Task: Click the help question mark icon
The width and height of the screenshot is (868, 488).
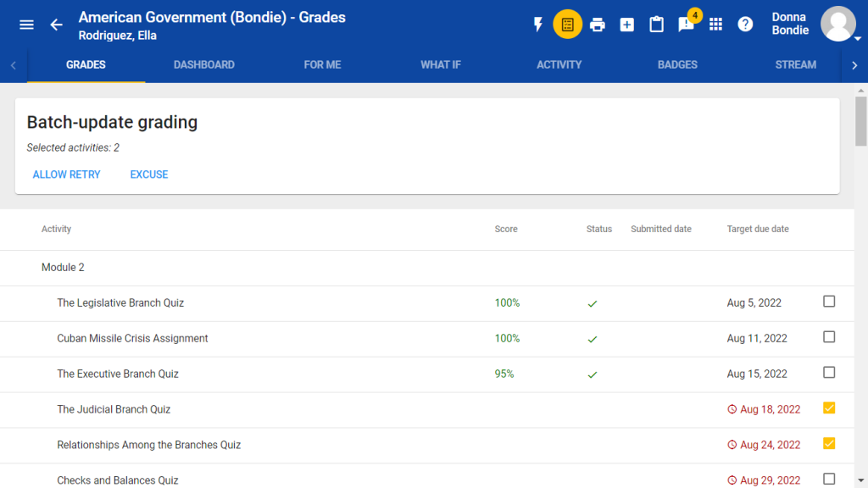Action: coord(745,25)
